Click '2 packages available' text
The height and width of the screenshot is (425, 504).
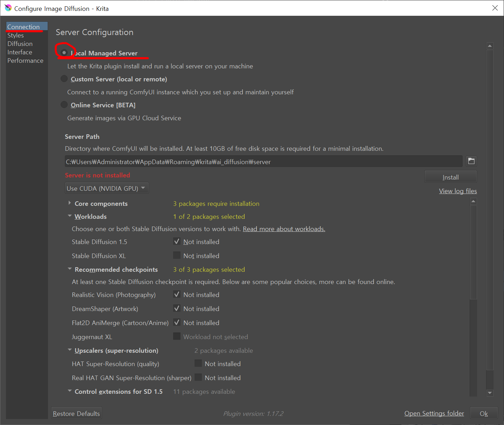224,350
